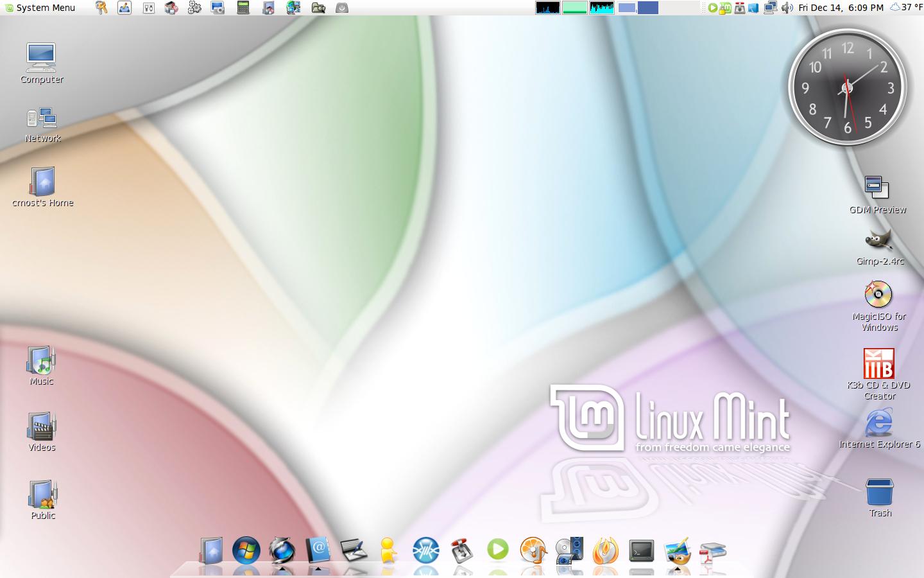This screenshot has height=578, width=924.
Task: Click the date and time display
Action: pos(841,8)
